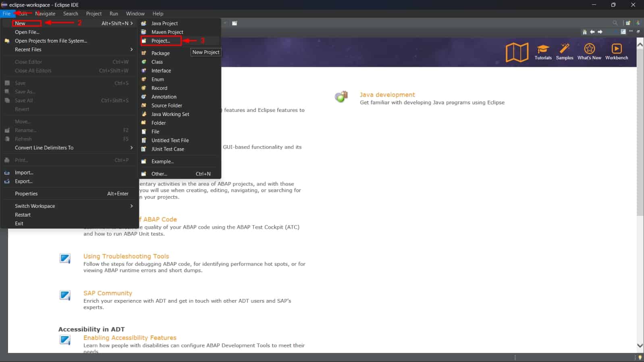Select Maven Project menu entry
The image size is (644, 362).
167,32
